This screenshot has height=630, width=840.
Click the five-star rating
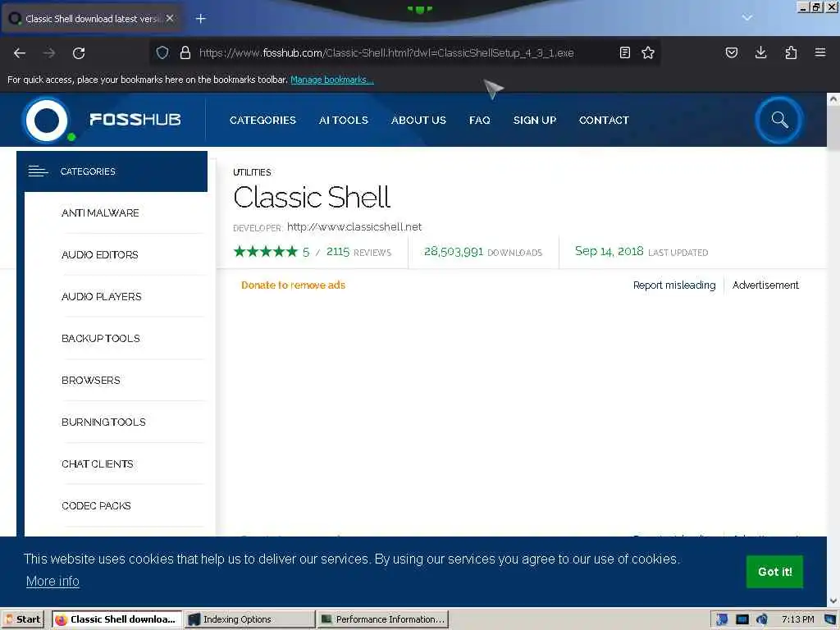[265, 251]
